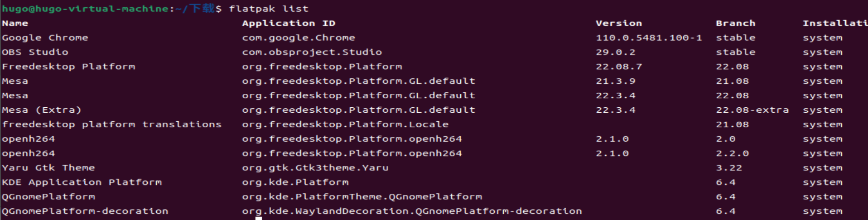Select org.kde.Platform application ID
This screenshot has width=868, height=220.
point(295,183)
